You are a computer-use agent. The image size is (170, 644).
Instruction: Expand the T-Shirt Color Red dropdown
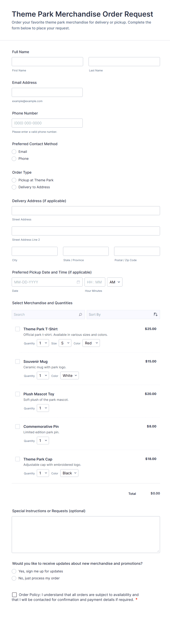91,343
